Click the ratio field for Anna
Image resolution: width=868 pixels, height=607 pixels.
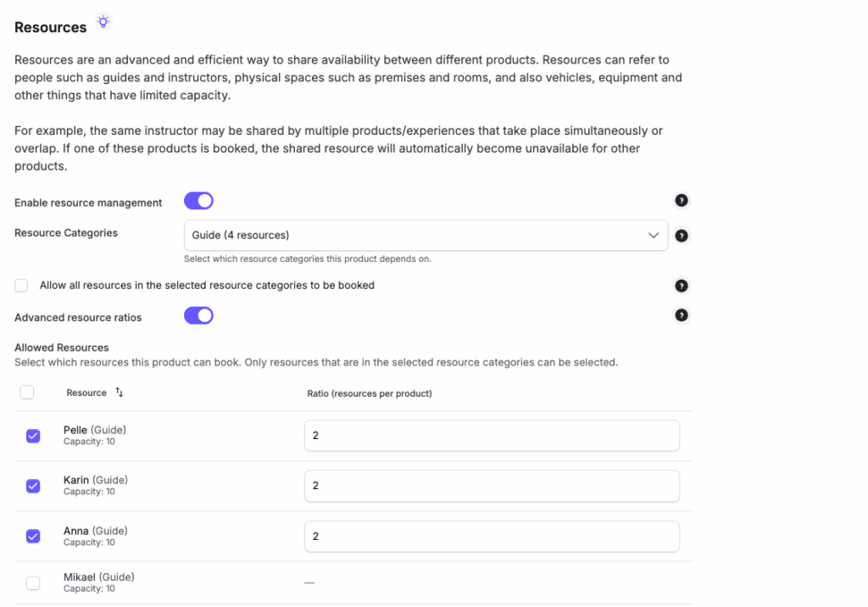point(492,536)
